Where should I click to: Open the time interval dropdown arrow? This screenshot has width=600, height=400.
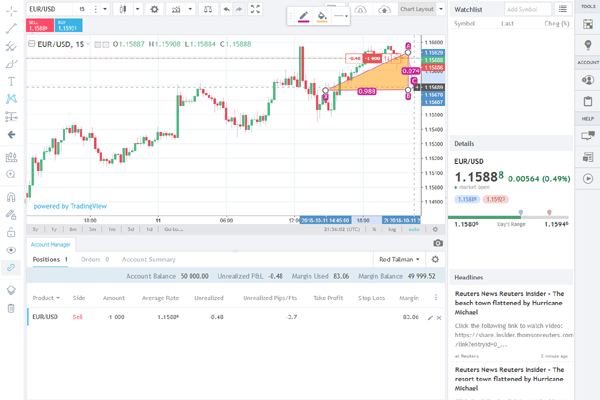click(x=104, y=9)
